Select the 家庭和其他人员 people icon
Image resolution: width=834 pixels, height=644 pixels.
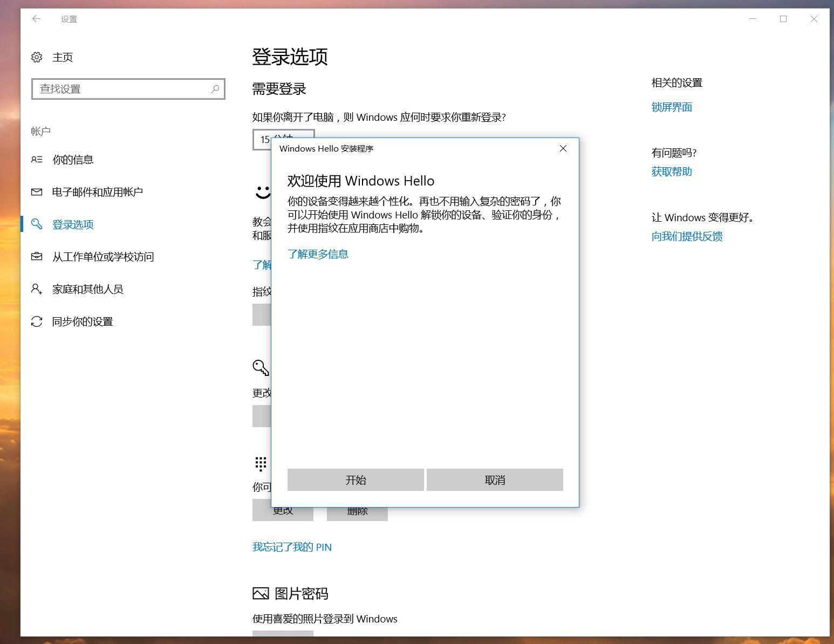[x=37, y=289]
